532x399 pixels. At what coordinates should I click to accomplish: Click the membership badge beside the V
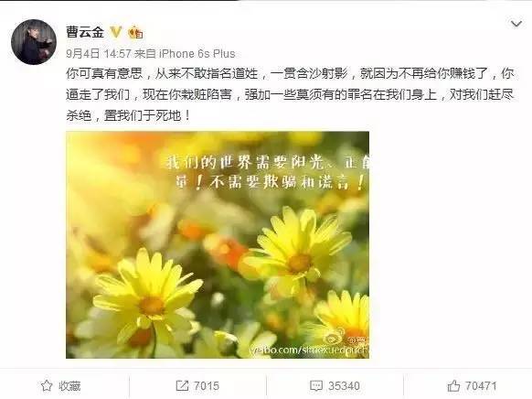pyautogui.click(x=135, y=32)
